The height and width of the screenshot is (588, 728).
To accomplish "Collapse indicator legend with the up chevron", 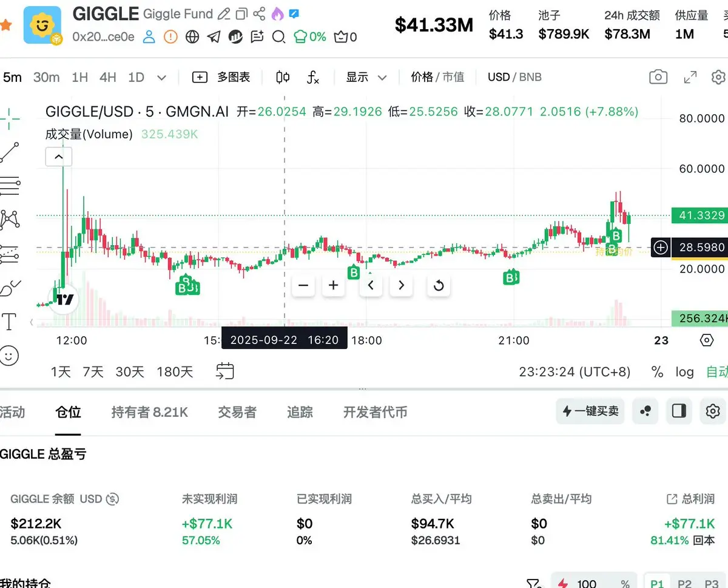I will [59, 157].
